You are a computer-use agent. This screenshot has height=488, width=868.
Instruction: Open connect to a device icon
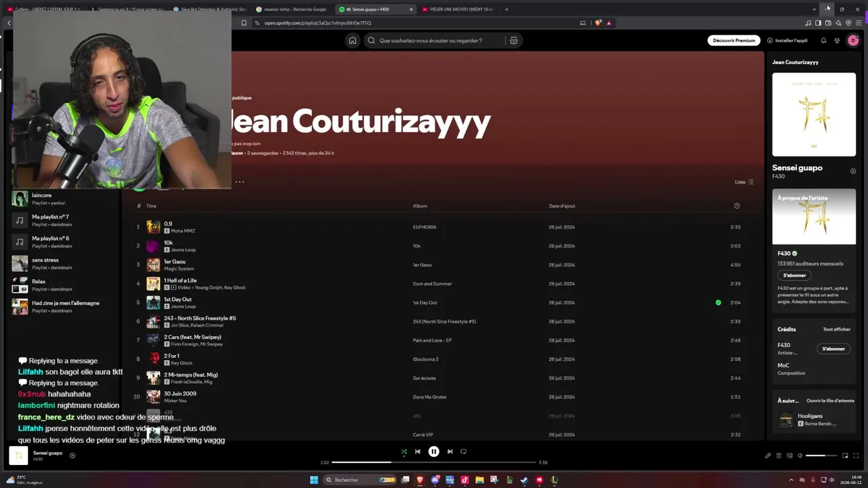(789, 455)
